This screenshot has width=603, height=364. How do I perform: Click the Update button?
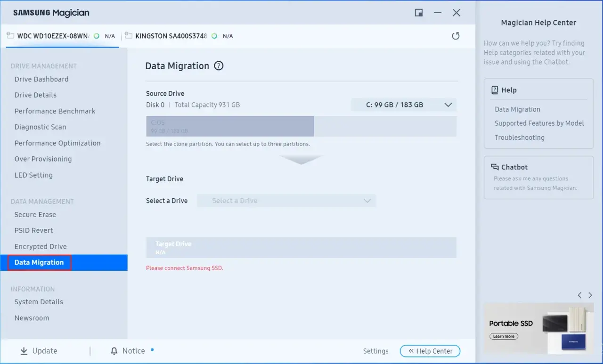tap(39, 351)
